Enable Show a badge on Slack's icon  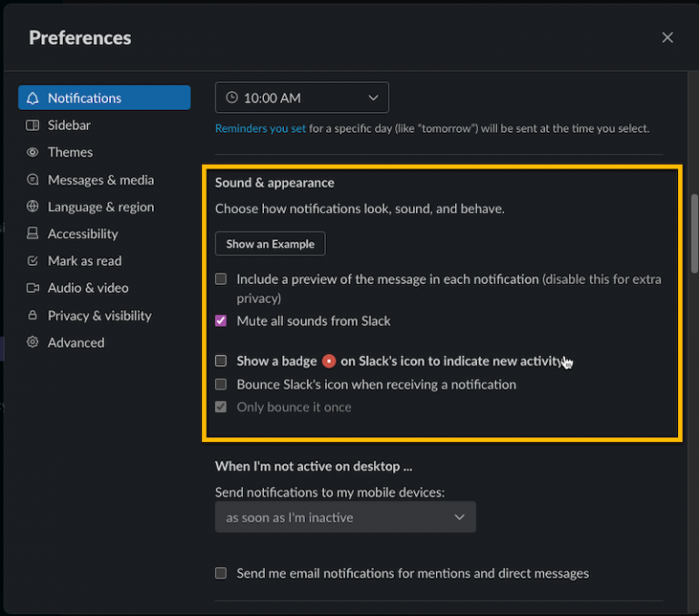[221, 361]
